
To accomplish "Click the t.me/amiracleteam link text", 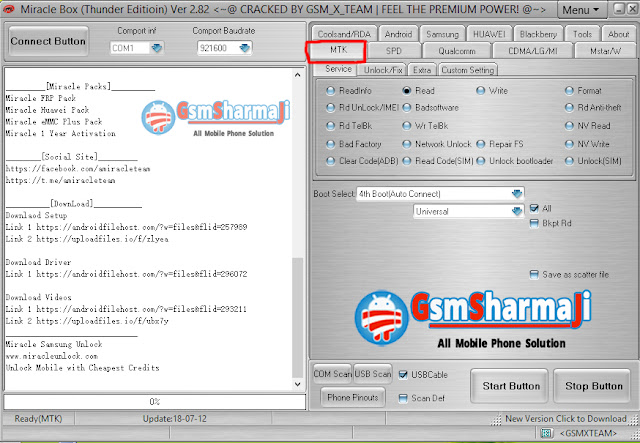I will [60, 180].
